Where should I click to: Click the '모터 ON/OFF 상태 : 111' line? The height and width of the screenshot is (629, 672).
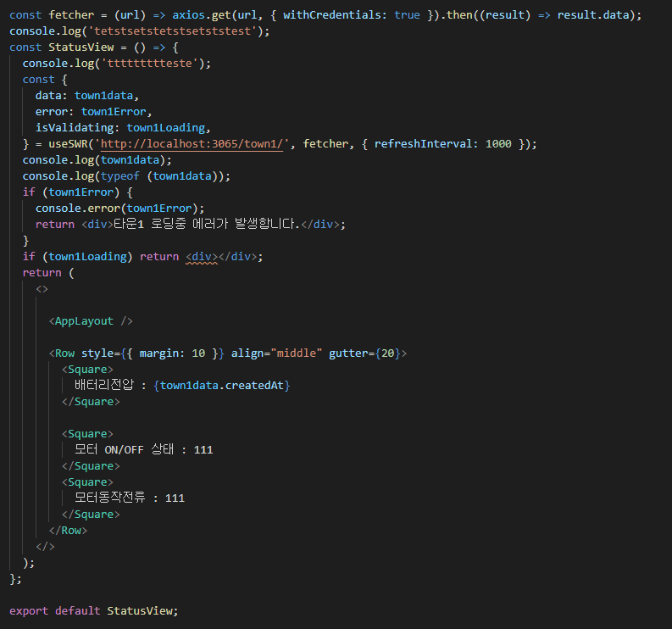tap(143, 449)
